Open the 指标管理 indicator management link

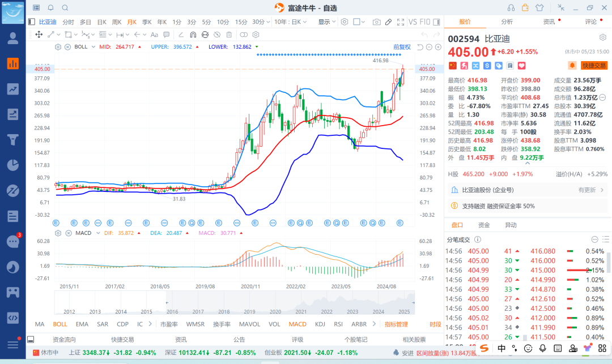click(396, 324)
